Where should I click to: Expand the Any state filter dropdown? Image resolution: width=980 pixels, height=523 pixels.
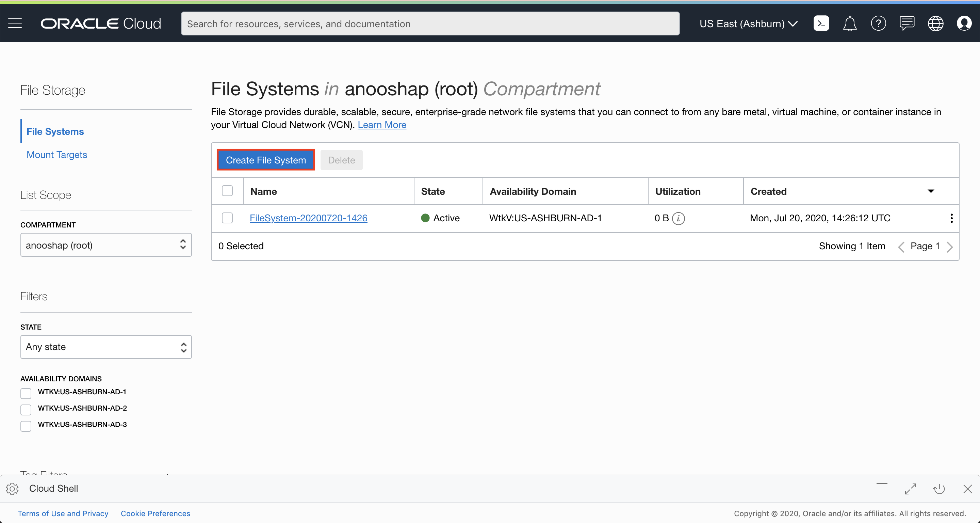[106, 347]
